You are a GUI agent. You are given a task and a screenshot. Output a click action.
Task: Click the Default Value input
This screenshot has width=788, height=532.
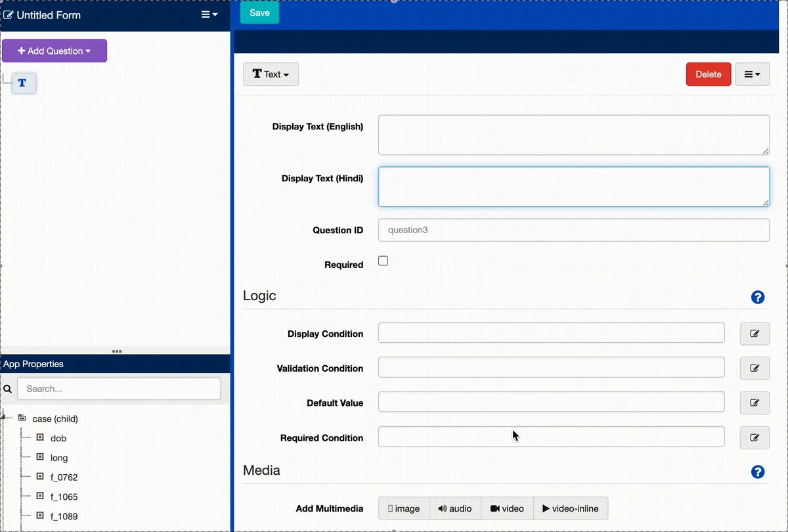[x=552, y=402]
